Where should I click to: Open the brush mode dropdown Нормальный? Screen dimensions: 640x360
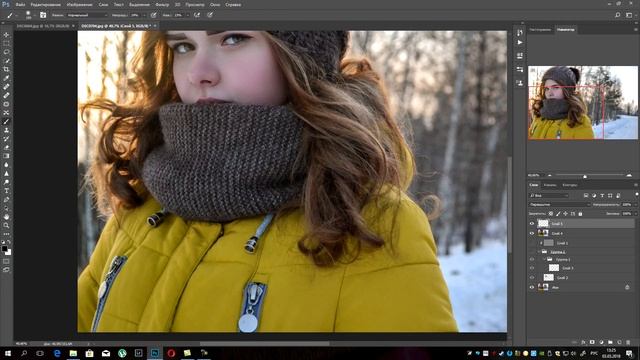pyautogui.click(x=87, y=15)
